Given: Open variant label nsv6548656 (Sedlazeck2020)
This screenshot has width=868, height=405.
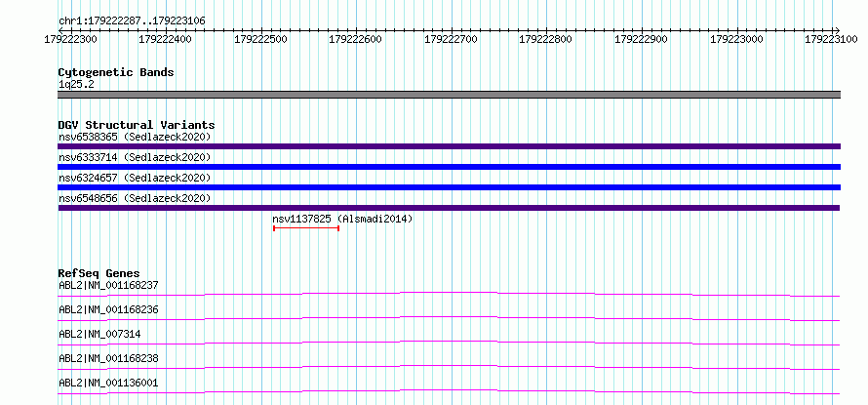Looking at the screenshot, I should point(135,198).
